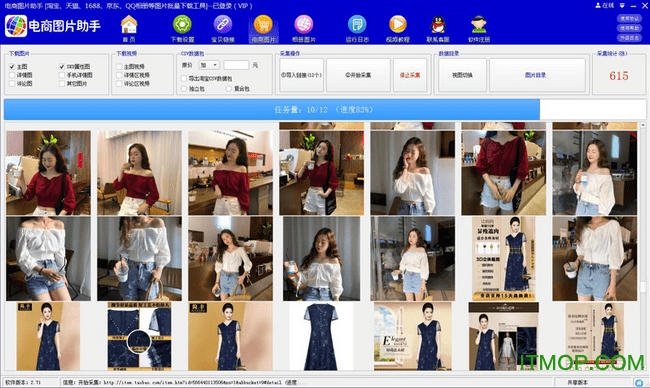Enable the 主图视频 checkbox
The height and width of the screenshot is (388, 650).
tap(119, 66)
